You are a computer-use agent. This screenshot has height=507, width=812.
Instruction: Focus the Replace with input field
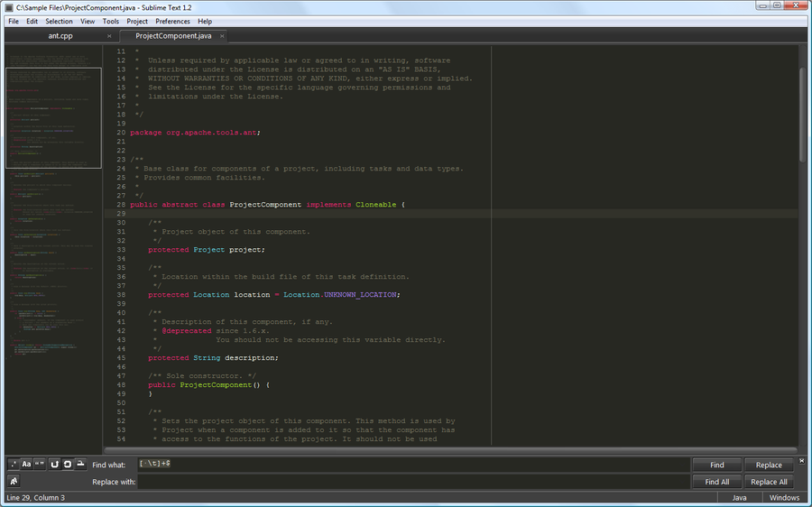(413, 482)
